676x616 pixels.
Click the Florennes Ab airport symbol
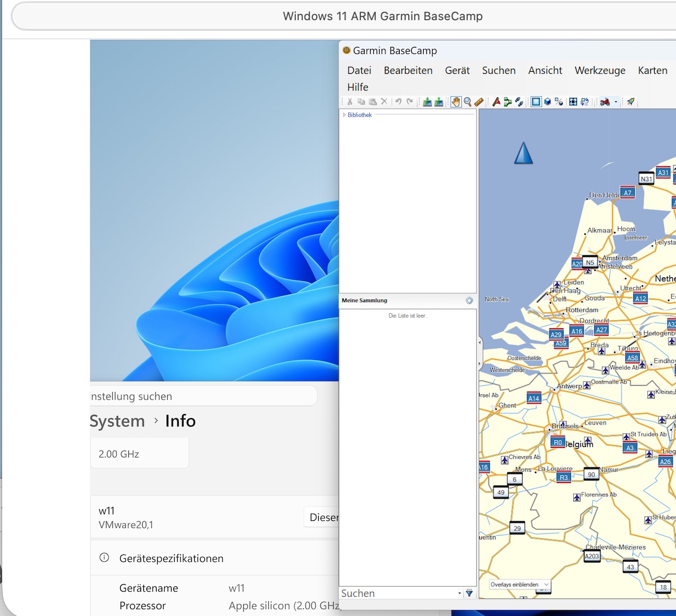click(x=576, y=497)
